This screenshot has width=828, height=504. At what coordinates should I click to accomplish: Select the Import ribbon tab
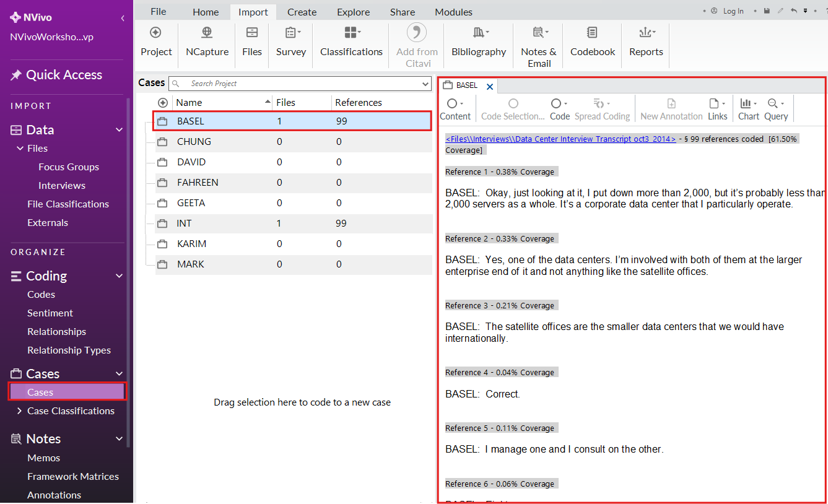click(253, 12)
